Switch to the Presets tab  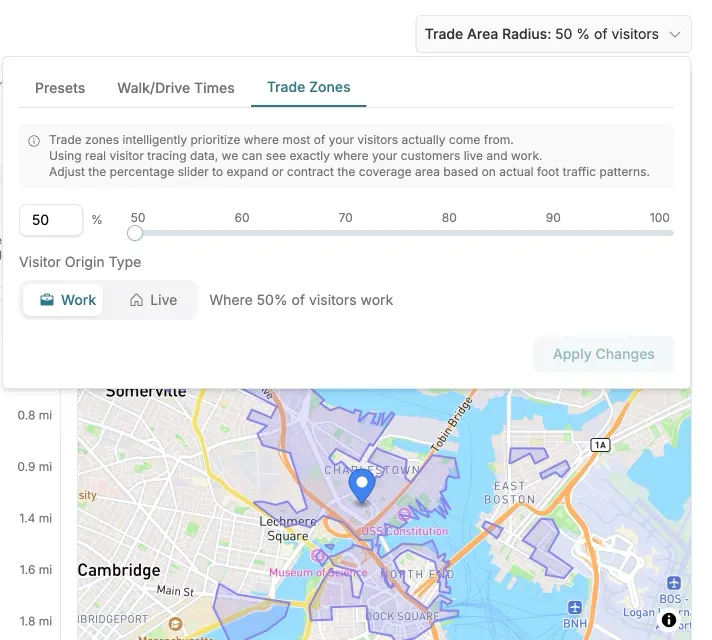60,88
